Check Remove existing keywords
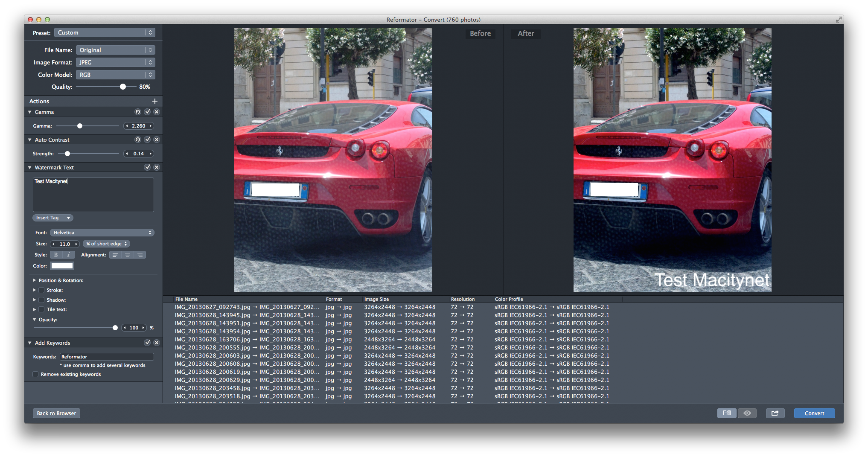The height and width of the screenshot is (457, 868). (35, 374)
